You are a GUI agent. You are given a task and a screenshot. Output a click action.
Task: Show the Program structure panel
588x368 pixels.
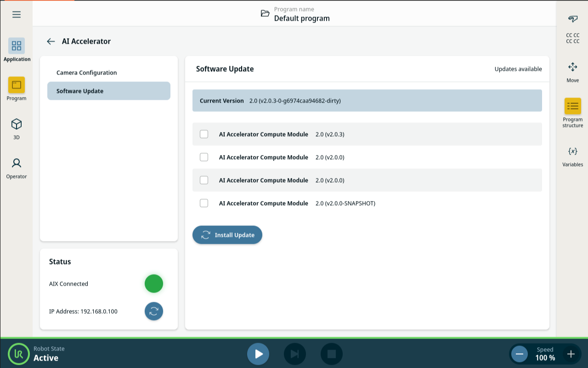coord(572,106)
